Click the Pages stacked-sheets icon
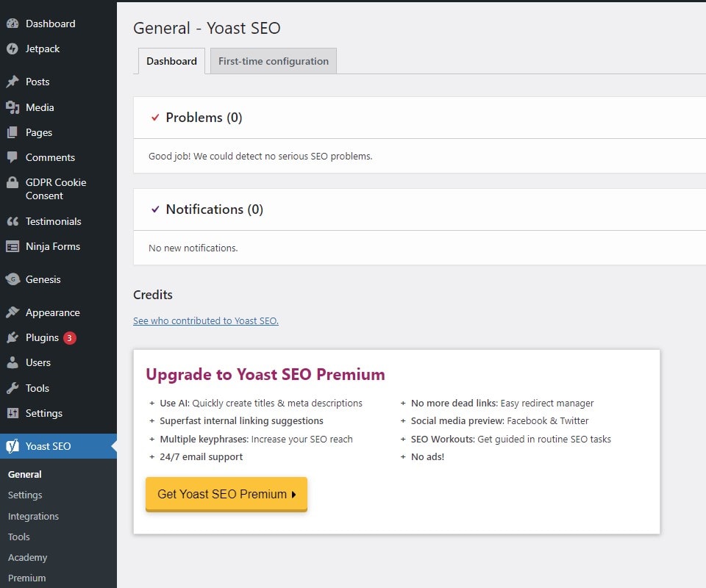706x588 pixels. 13,132
